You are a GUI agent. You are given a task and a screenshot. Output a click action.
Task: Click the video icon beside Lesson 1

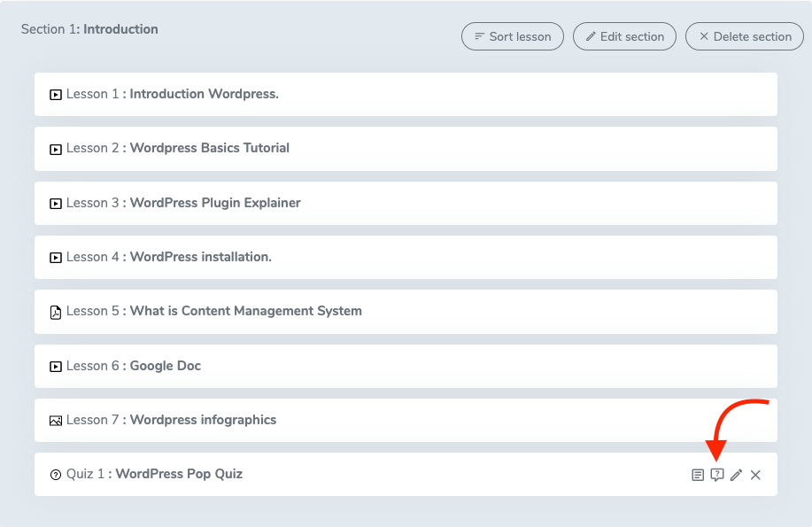tap(56, 95)
